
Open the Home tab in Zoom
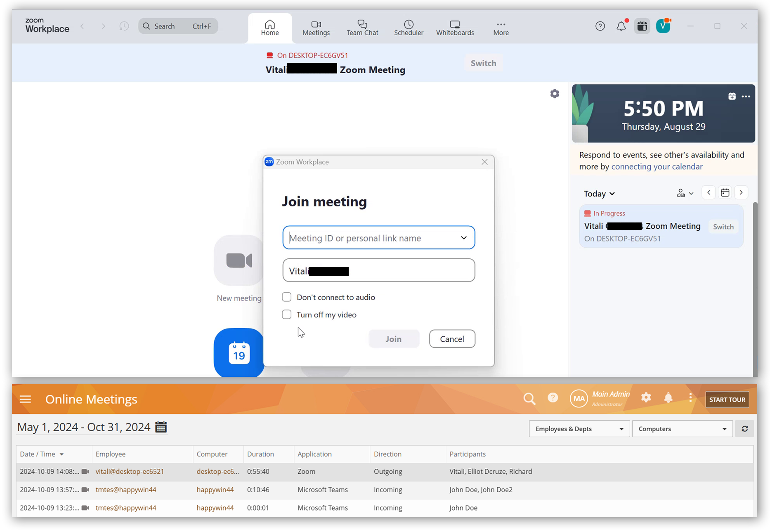click(270, 28)
